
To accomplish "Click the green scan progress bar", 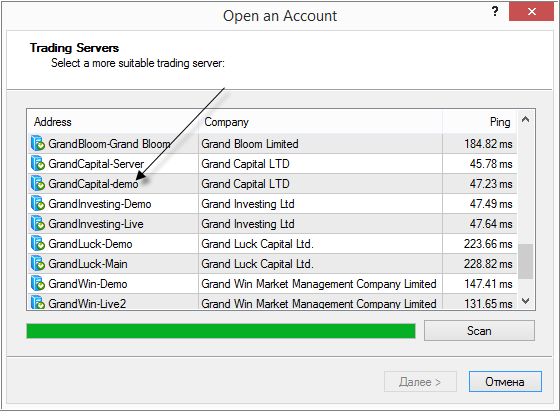I will click(x=221, y=331).
